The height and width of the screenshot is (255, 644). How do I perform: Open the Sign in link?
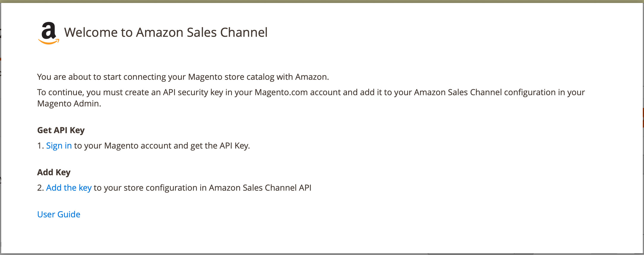coord(59,146)
